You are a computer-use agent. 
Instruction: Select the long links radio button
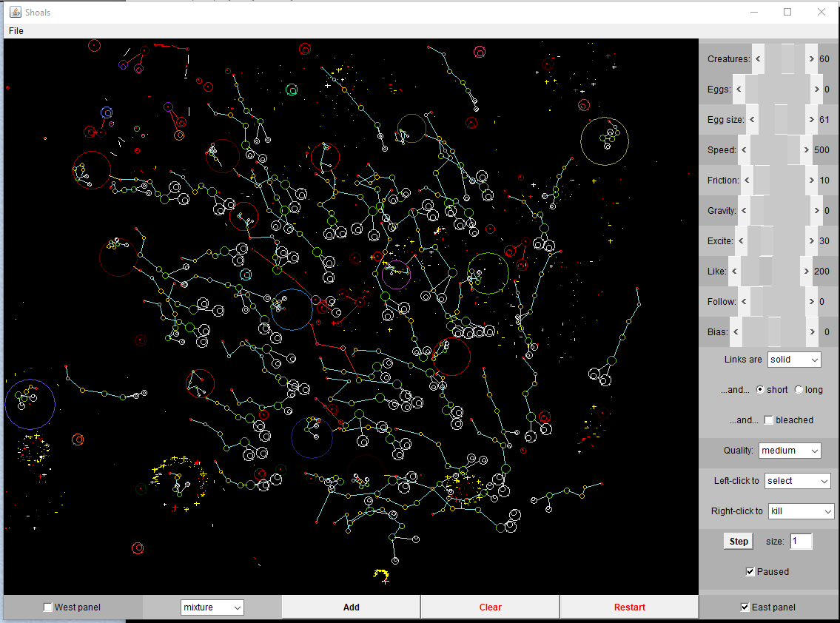tap(799, 390)
